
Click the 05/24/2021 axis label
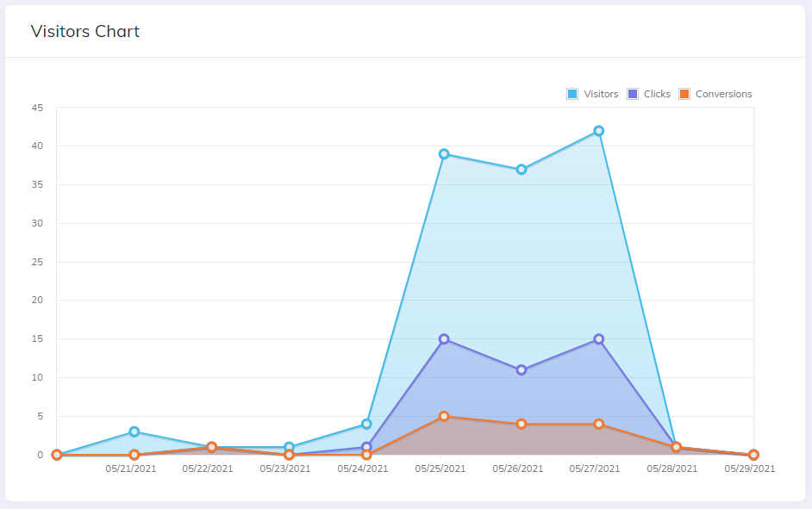coord(361,469)
